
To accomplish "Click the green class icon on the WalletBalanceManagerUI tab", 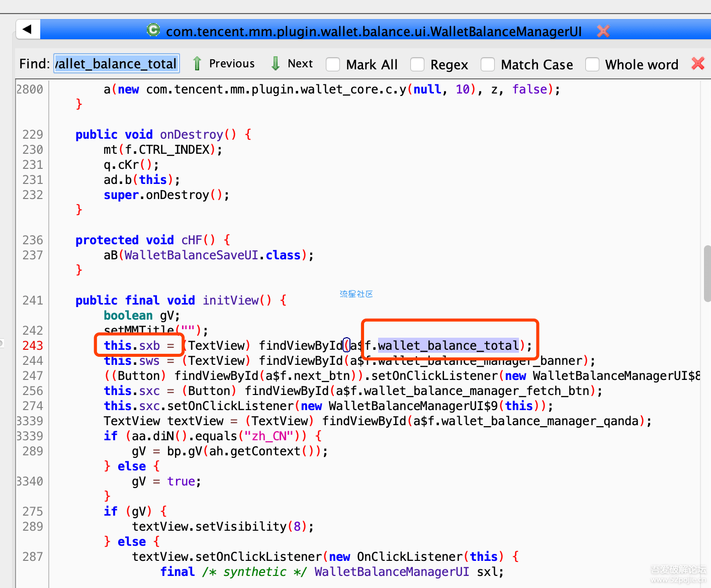I will [153, 30].
